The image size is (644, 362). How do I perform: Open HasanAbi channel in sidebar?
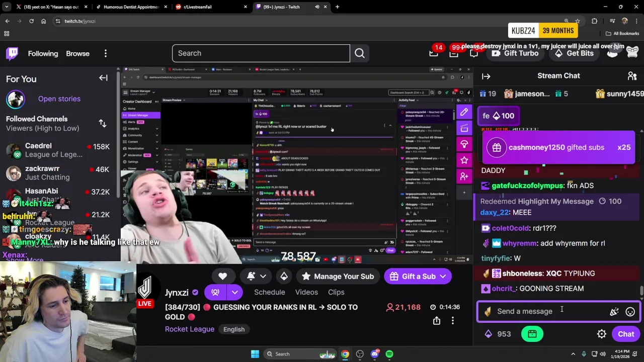(x=59, y=195)
